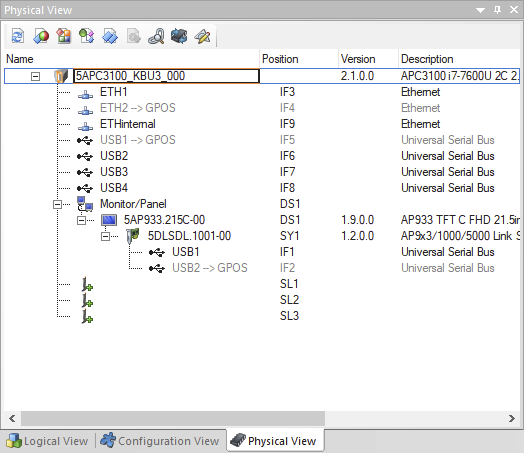Screen dimensions: 524x453
Task: Click the Version column header
Action: 368,59
